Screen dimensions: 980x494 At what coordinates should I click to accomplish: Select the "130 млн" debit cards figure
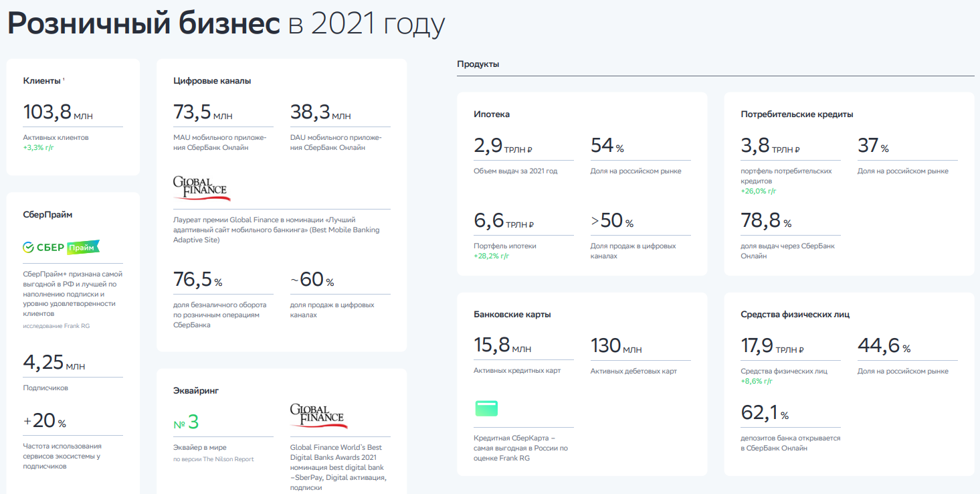(x=616, y=346)
